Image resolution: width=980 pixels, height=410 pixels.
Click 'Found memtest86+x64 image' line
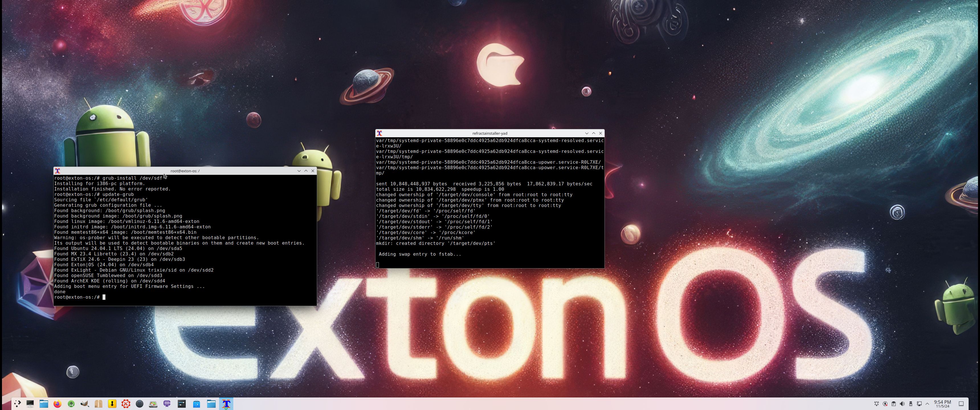pyautogui.click(x=125, y=232)
